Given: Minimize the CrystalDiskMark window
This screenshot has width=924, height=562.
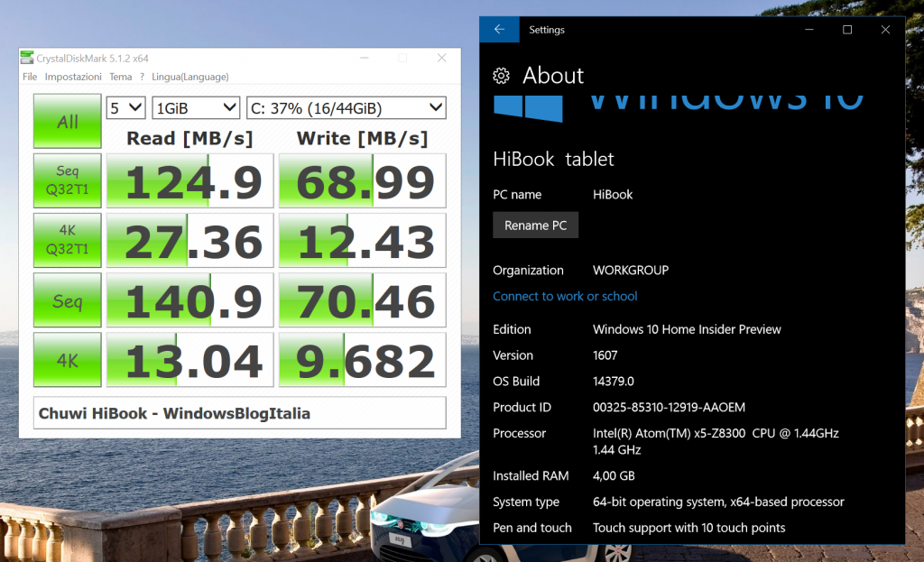Looking at the screenshot, I should 365,58.
